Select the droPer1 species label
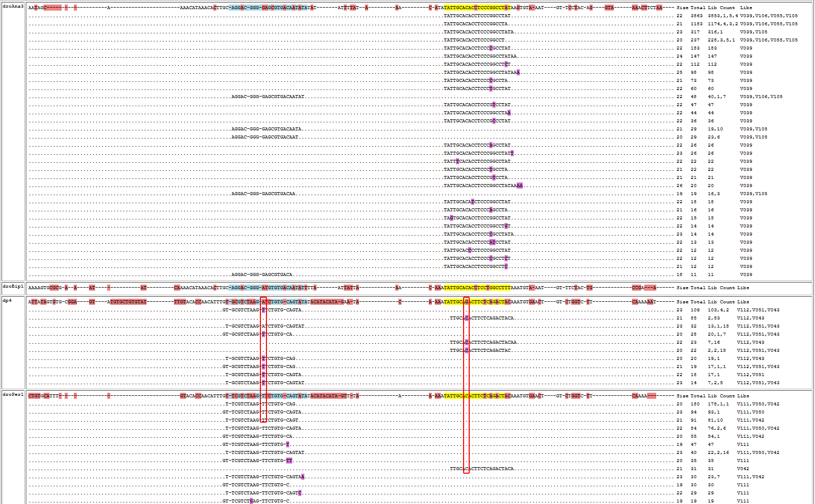 click(13, 395)
